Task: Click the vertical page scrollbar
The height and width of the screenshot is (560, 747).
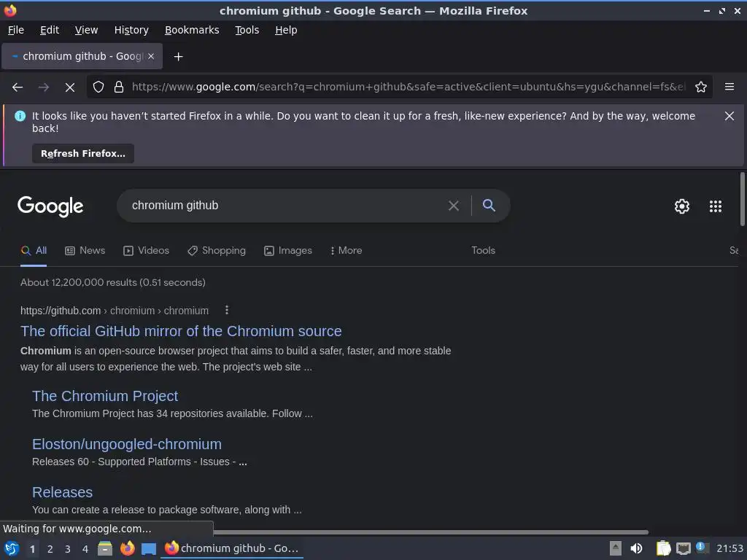Action: point(742,199)
